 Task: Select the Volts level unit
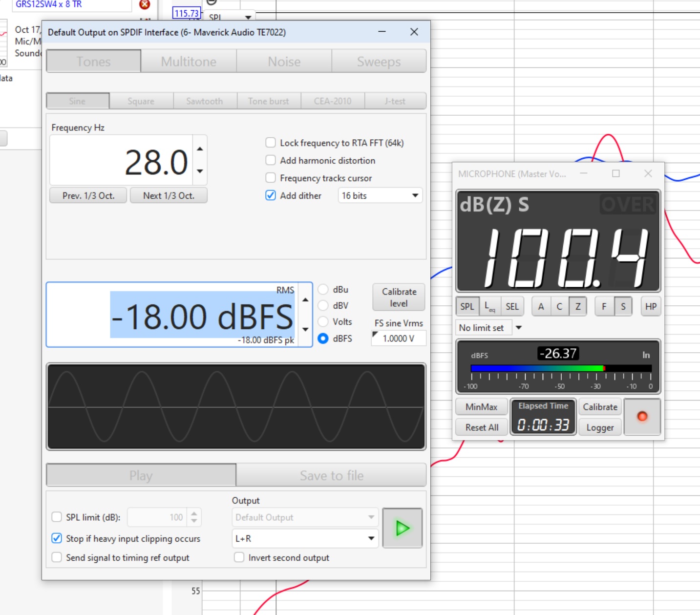pos(323,321)
